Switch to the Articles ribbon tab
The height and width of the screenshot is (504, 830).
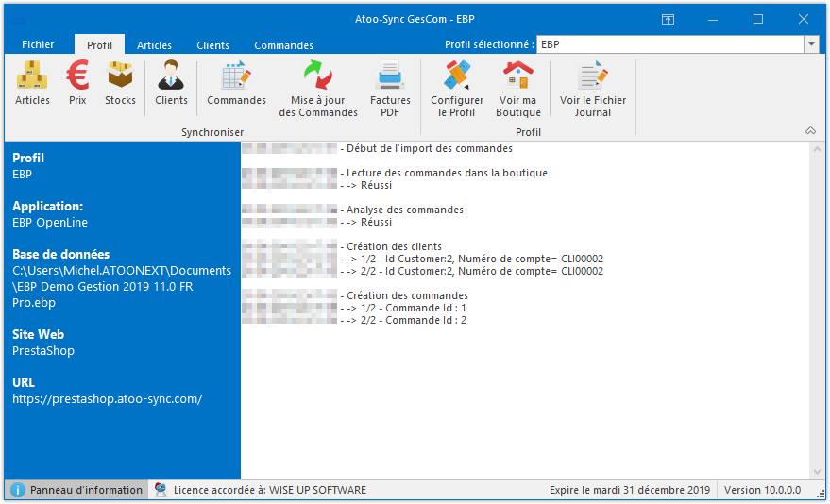(154, 45)
